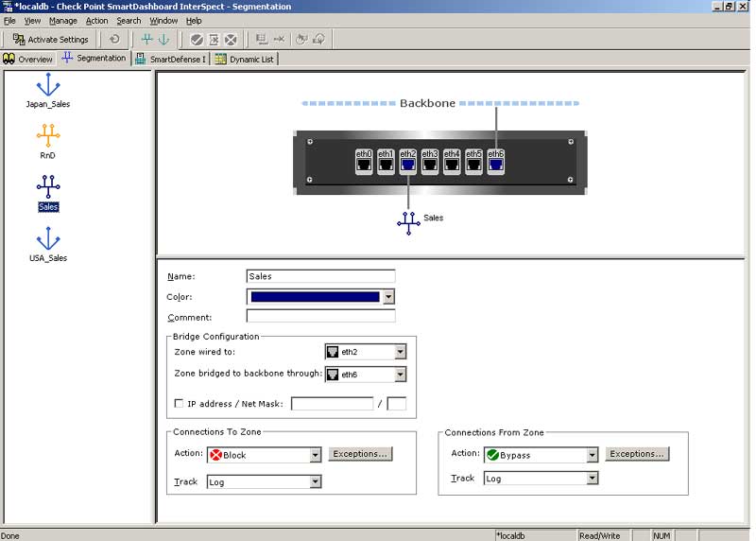
Task: Switch to the Overview tab
Action: pyautogui.click(x=28, y=59)
